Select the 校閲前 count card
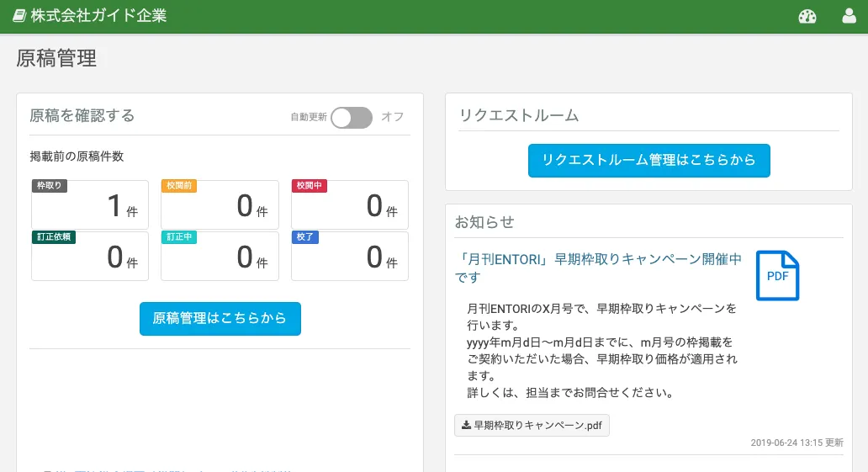868x472 pixels. pos(220,204)
